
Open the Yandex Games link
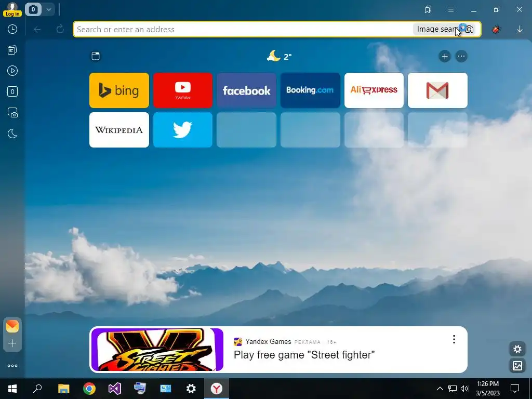[x=268, y=342]
